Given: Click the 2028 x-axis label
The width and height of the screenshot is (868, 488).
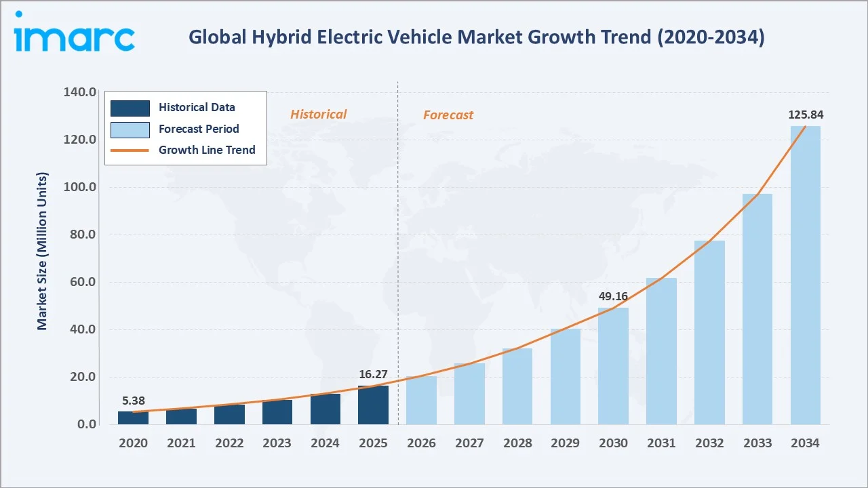Looking at the screenshot, I should click(517, 443).
